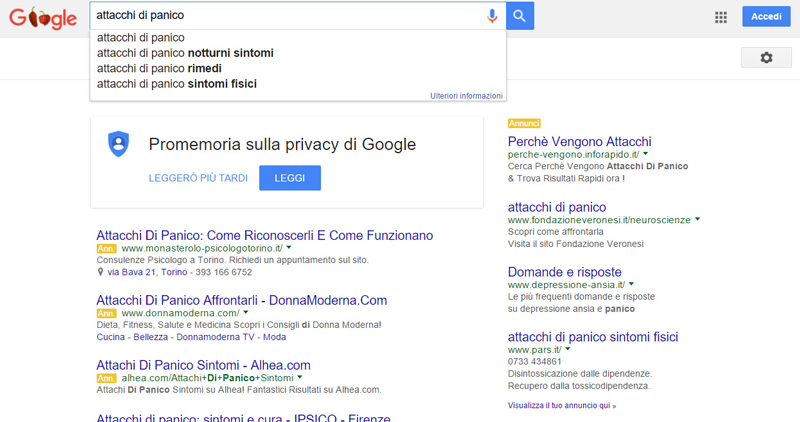Click text "Disintossicazione dalle dipendenze."
The height and width of the screenshot is (422, 800).
coord(580,374)
